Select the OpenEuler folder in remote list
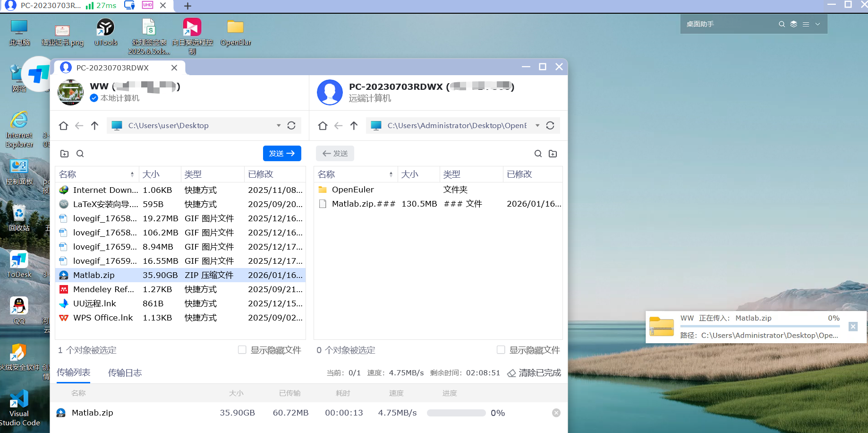This screenshot has height=433, width=868. click(x=353, y=190)
